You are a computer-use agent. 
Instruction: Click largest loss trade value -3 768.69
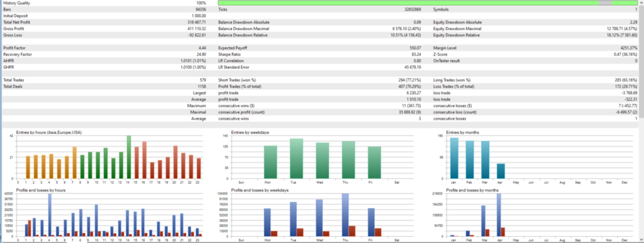630,93
